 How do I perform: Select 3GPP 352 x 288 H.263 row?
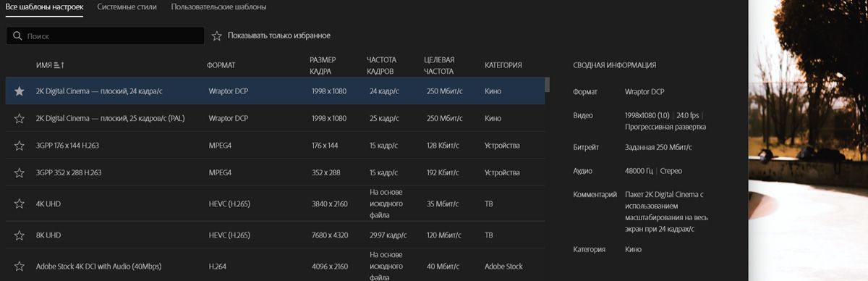coord(275,172)
